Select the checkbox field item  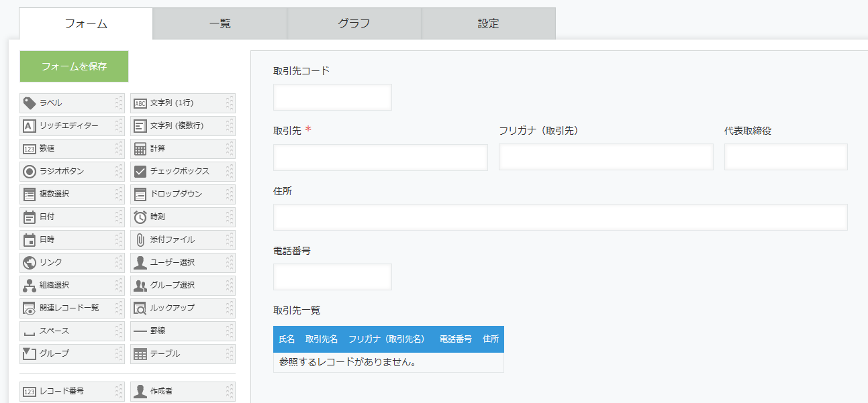[x=179, y=172]
